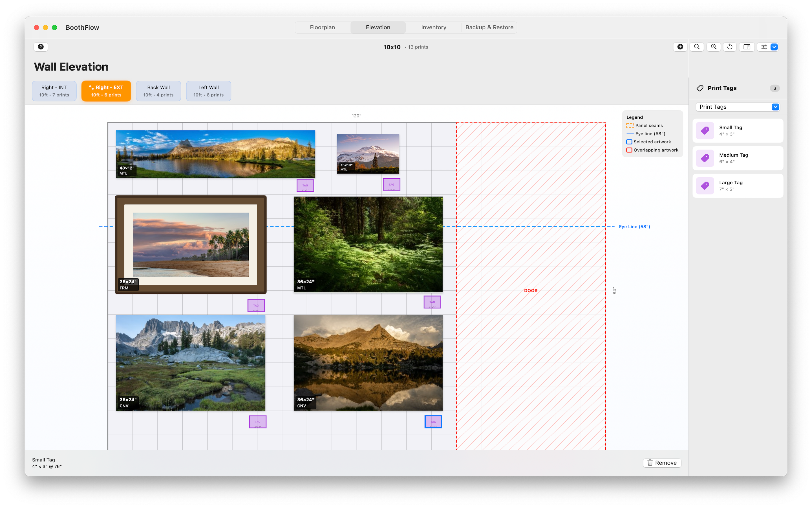Select the 36×24" CNV alpine meadow print
812x508 pixels.
click(x=191, y=363)
